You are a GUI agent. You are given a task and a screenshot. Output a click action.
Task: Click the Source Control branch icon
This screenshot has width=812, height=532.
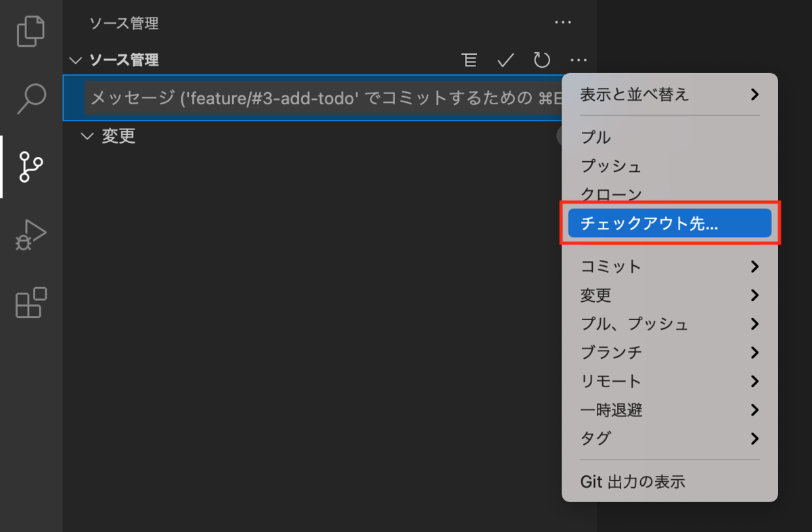tap(30, 167)
